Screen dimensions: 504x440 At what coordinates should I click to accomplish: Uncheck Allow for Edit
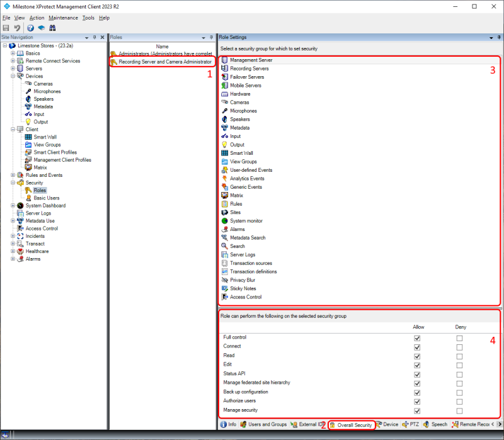pyautogui.click(x=417, y=366)
